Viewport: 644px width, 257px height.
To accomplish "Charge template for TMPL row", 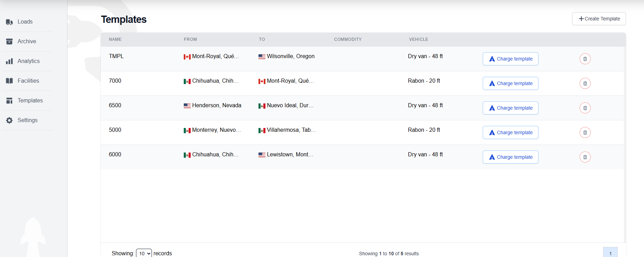I will coord(510,59).
